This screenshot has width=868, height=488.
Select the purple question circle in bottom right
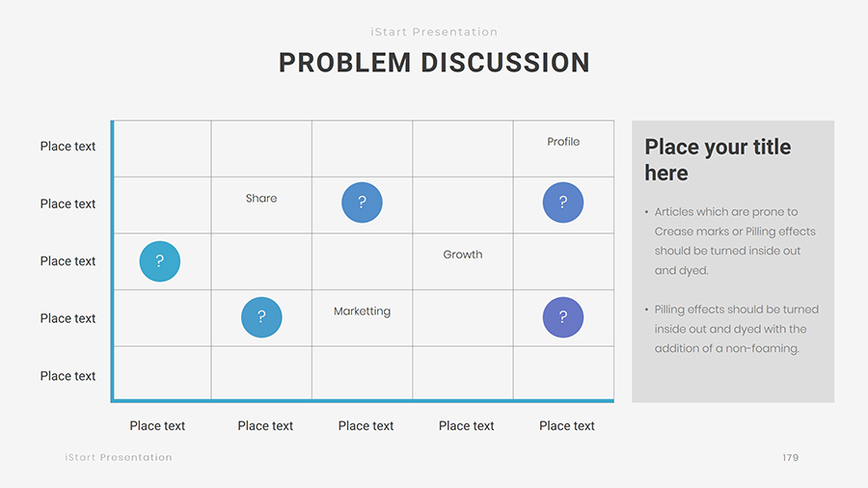pyautogui.click(x=563, y=317)
